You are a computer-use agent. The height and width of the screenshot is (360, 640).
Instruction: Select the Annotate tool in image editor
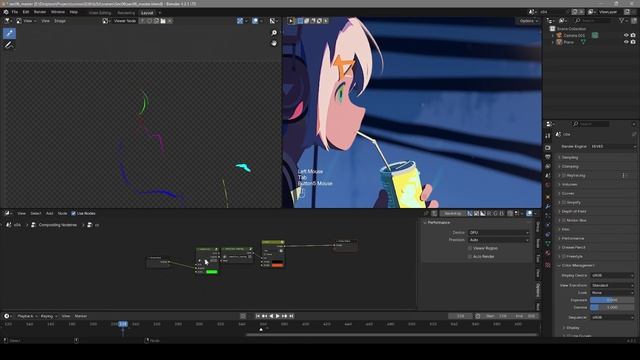[9, 45]
